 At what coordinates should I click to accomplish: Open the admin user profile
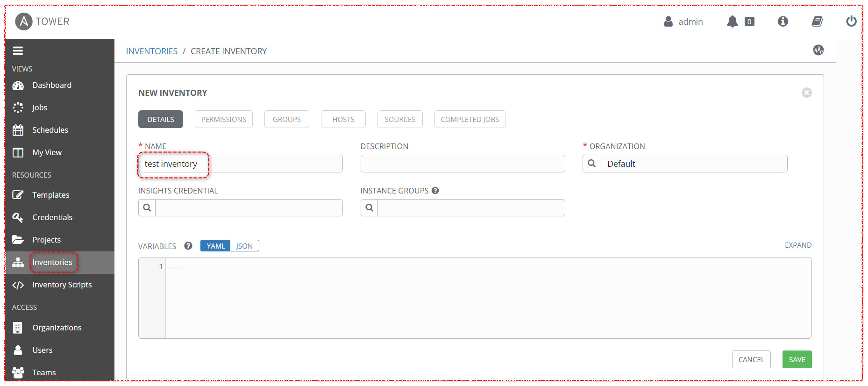tap(683, 21)
